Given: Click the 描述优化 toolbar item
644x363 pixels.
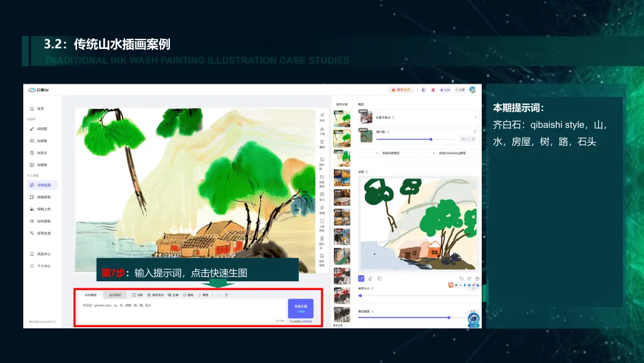Looking at the screenshot, I should [155, 295].
